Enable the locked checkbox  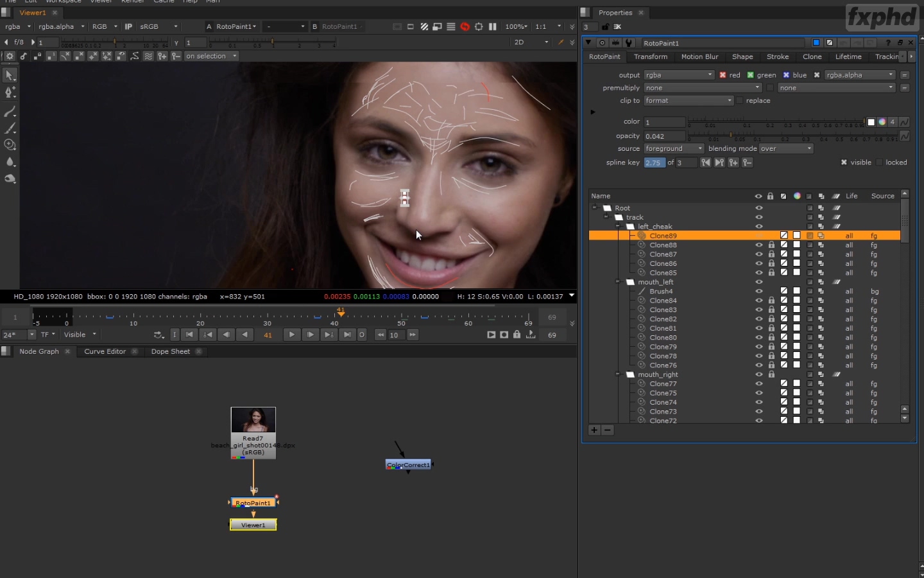[x=879, y=162]
